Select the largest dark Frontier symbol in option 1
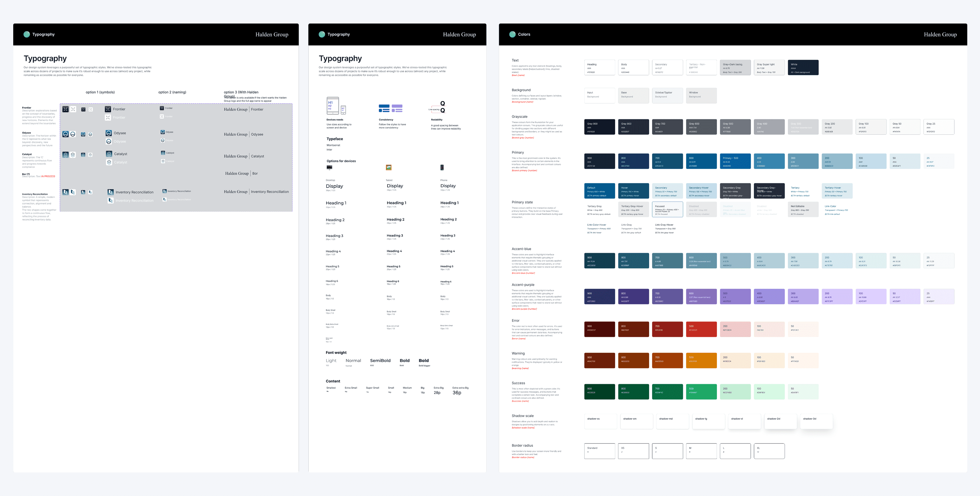The image size is (980, 496). pos(65,109)
